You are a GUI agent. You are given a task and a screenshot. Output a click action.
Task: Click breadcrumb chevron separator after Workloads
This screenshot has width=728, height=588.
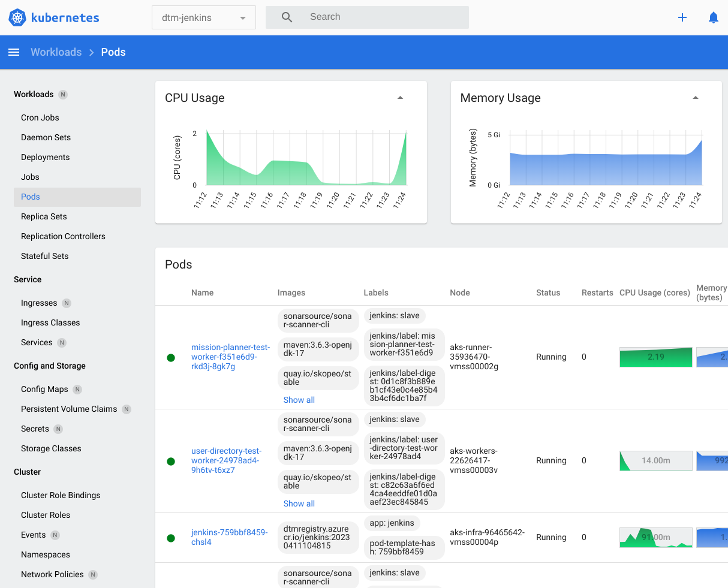92,53
